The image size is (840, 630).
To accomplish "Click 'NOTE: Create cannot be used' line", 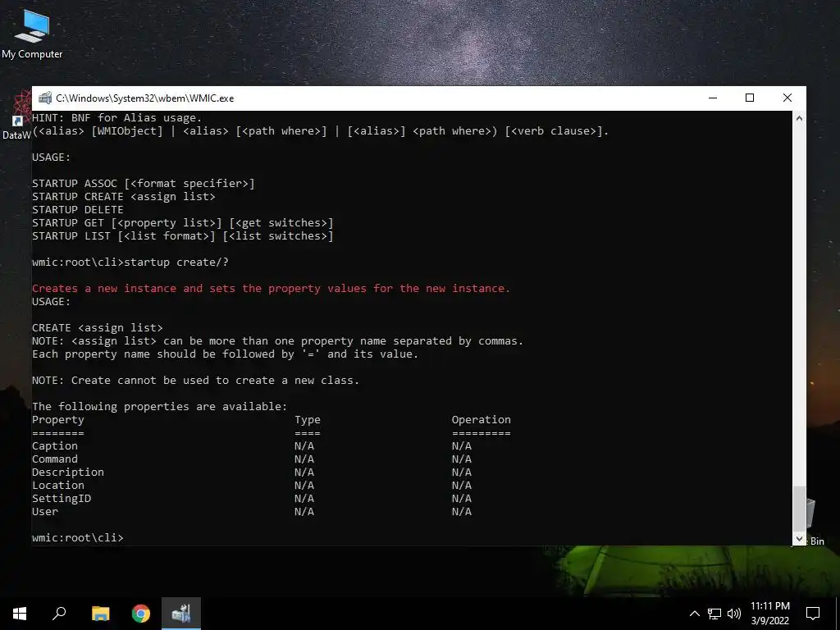I will (x=195, y=381).
